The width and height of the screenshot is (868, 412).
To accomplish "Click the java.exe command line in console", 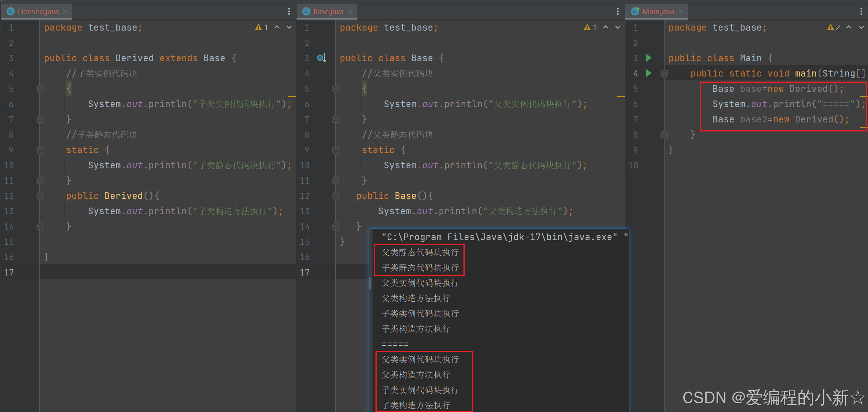I will (504, 237).
